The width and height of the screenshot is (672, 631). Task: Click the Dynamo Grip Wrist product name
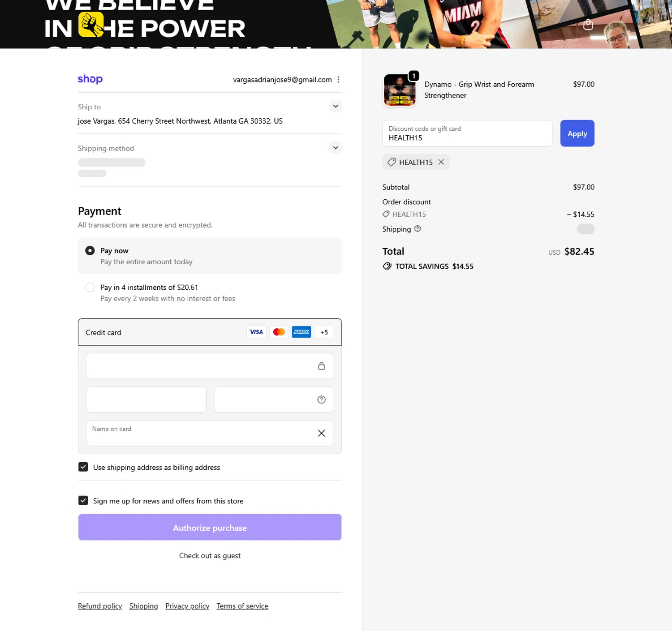(x=479, y=90)
